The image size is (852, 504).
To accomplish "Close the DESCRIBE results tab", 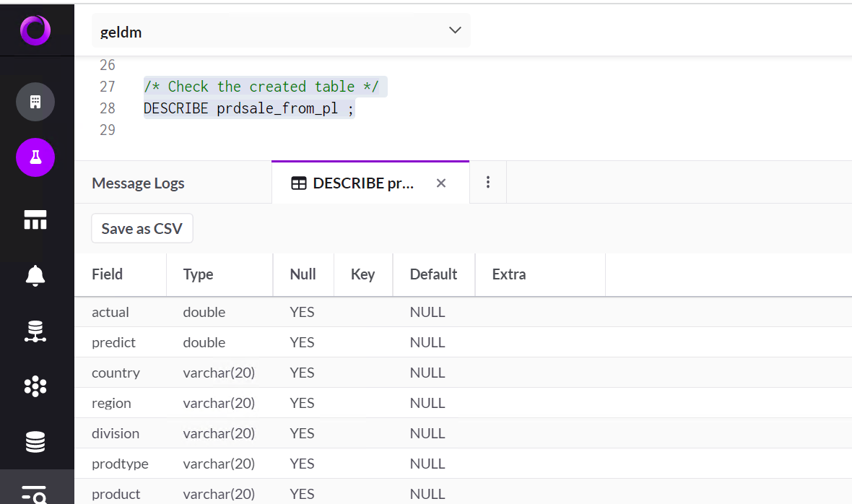I will [x=441, y=183].
